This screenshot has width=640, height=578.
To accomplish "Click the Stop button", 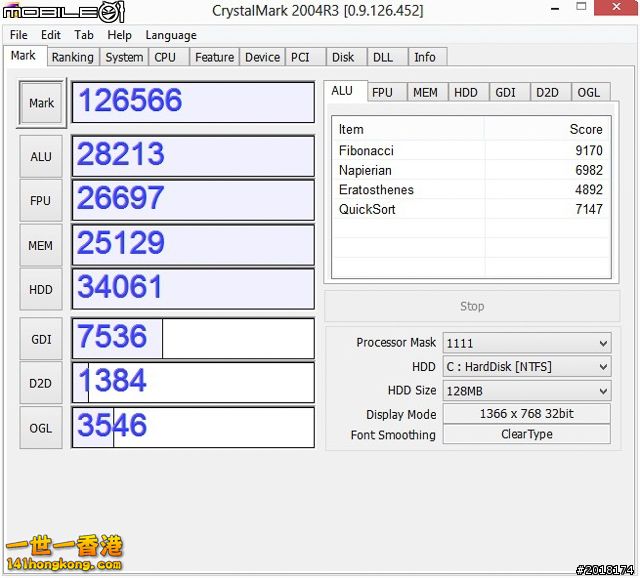I will coord(472,306).
